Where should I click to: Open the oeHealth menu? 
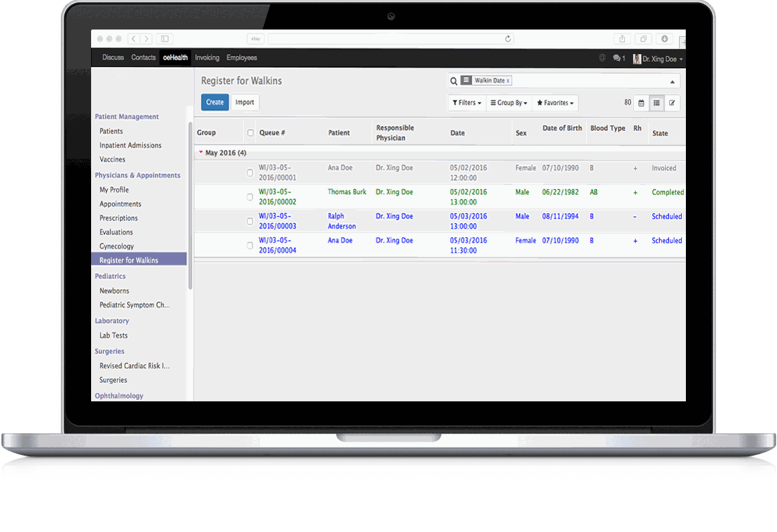pyautogui.click(x=175, y=58)
